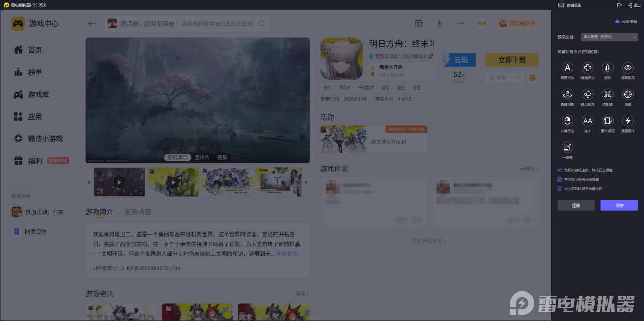Toggle 鼠标右键行走时,降低行走惯性 checkbox
This screenshot has height=321, width=644.
560,170
